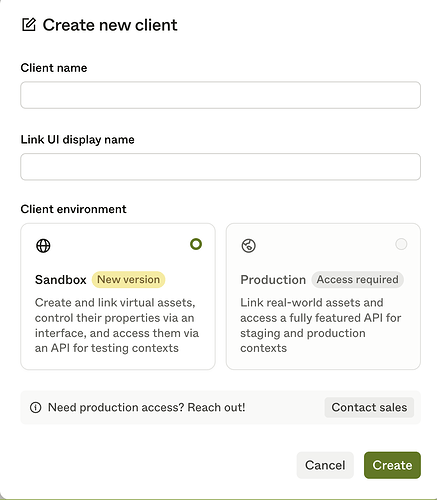
Task: Click the Sandbox globe icon
Action: (x=43, y=246)
